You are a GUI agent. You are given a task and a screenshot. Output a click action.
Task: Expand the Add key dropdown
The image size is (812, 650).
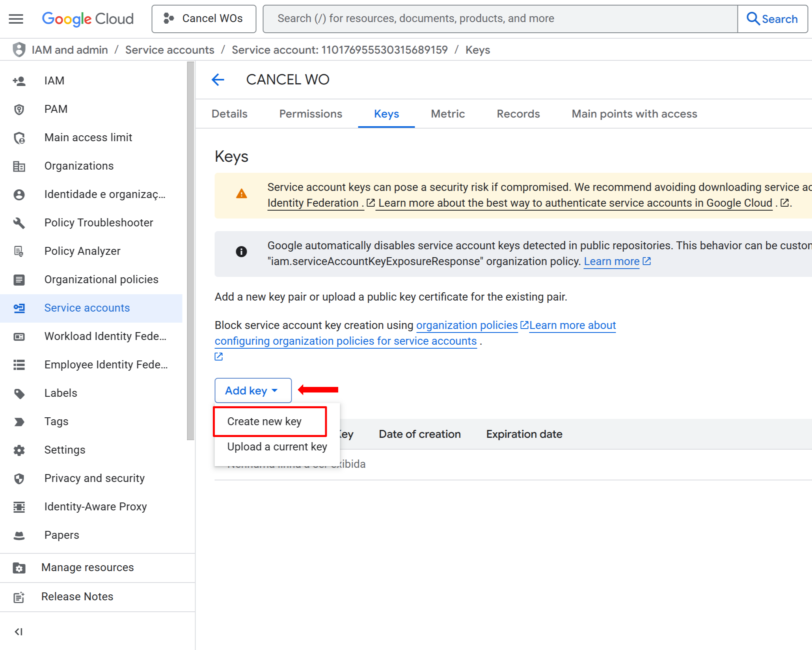(x=253, y=390)
